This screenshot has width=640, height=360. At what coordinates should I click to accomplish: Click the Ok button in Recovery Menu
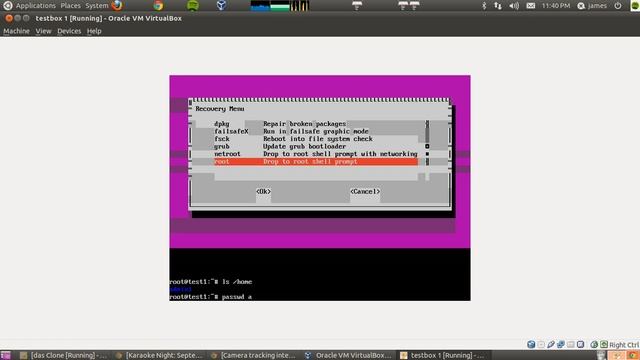[x=263, y=191]
